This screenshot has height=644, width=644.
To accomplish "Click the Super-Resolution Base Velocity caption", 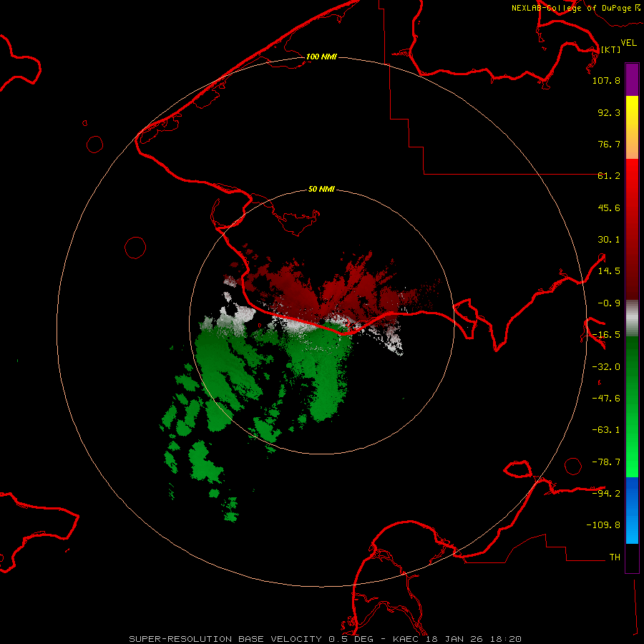I will tap(326, 639).
